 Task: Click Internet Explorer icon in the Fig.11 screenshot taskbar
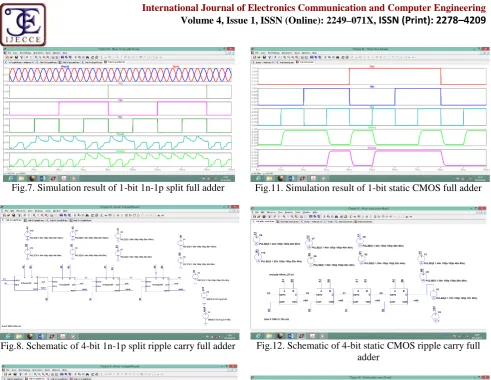click(x=259, y=179)
